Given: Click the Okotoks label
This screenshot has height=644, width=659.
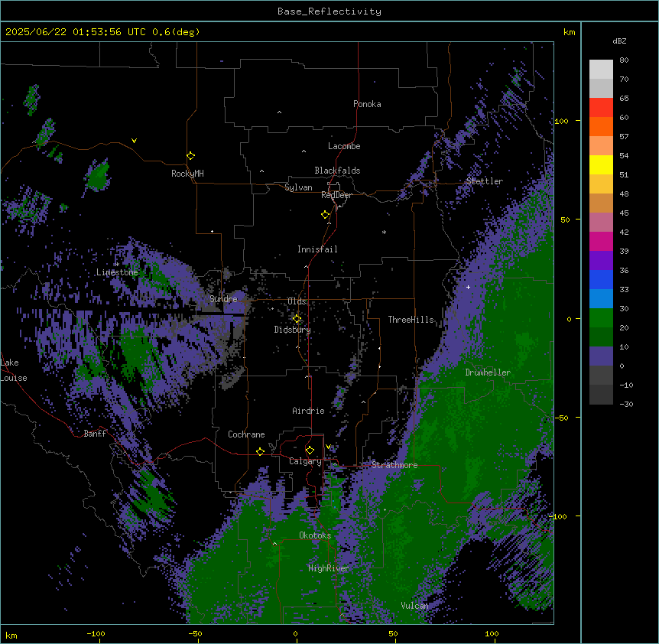Looking at the screenshot, I should (315, 535).
